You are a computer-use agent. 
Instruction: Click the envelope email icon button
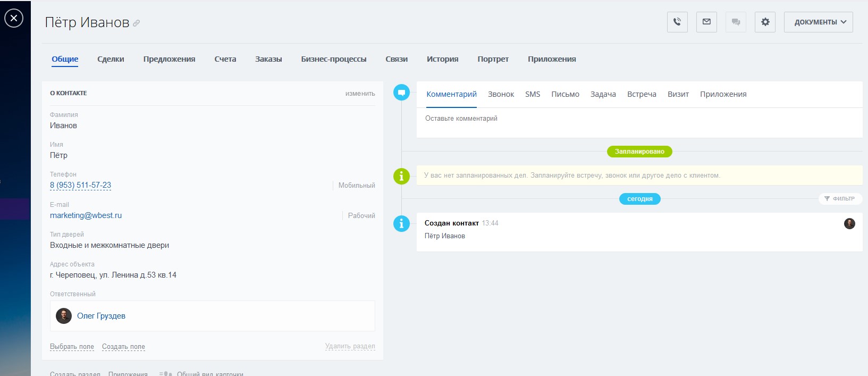tap(706, 22)
